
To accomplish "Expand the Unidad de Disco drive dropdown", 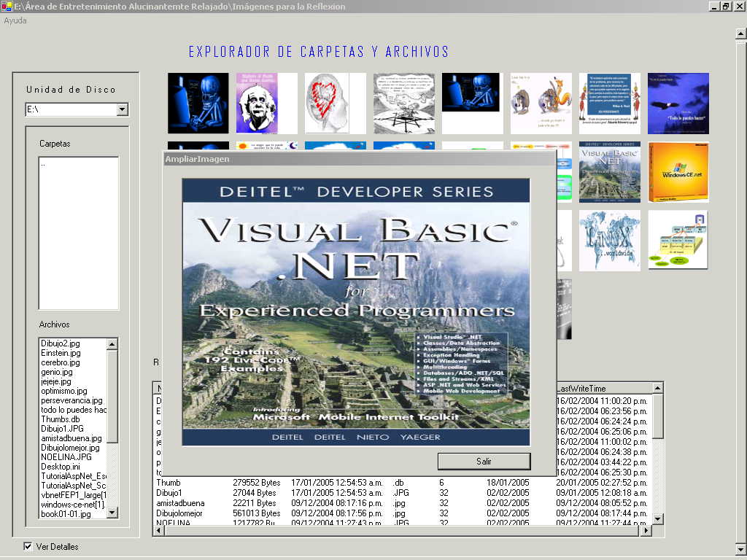I will pos(123,109).
